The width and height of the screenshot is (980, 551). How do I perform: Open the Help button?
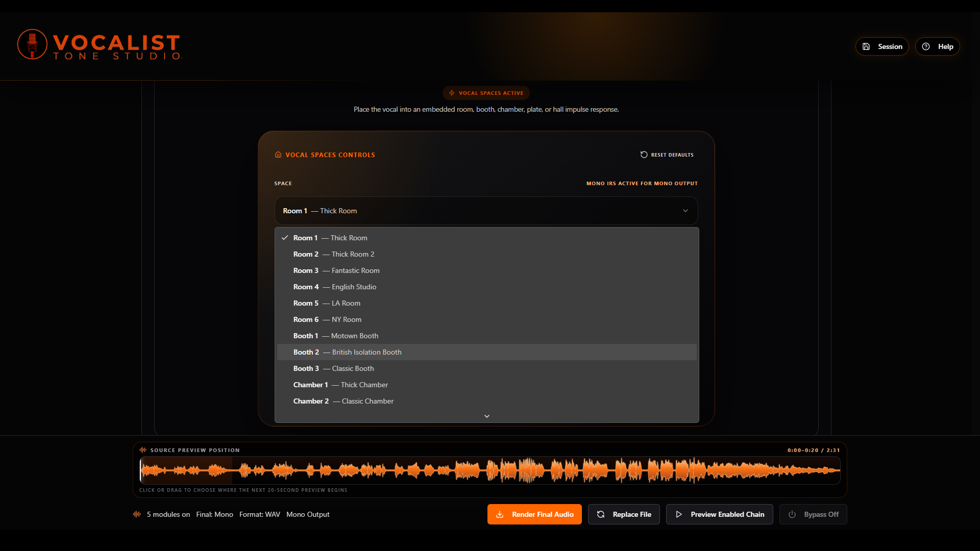(938, 46)
